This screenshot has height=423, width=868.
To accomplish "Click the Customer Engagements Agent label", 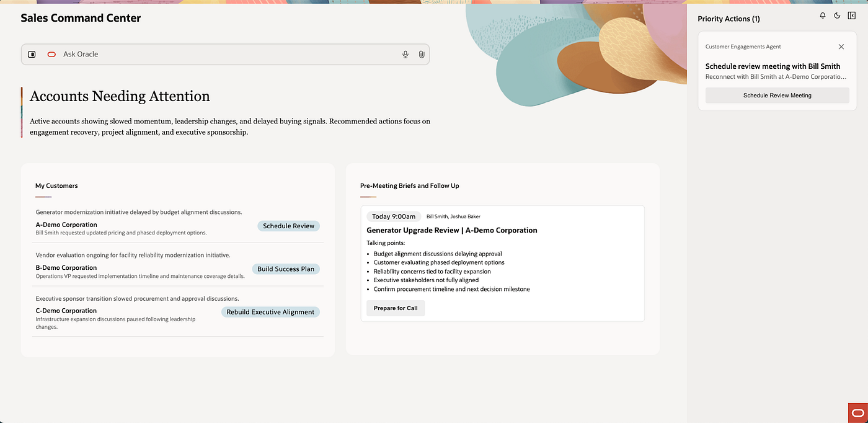I will 743,47.
